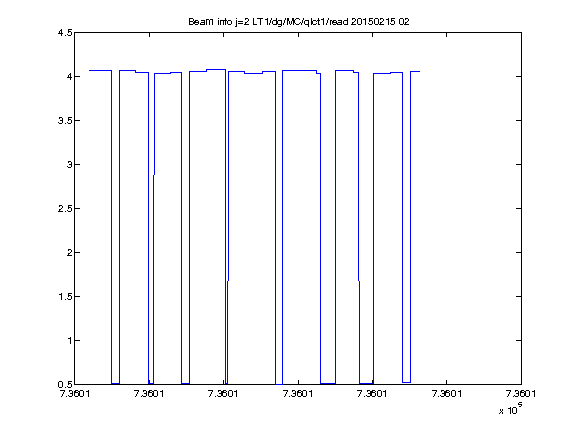Image resolution: width=576 pixels, height=432 pixels.
Task: Click the 1 y-axis tick label
Action: [x=69, y=341]
